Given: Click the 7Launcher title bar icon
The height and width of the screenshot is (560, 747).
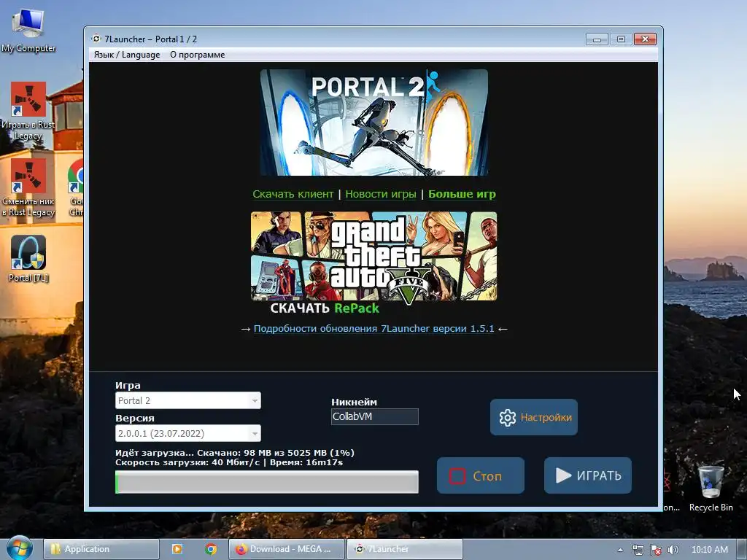Looking at the screenshot, I should pos(96,39).
